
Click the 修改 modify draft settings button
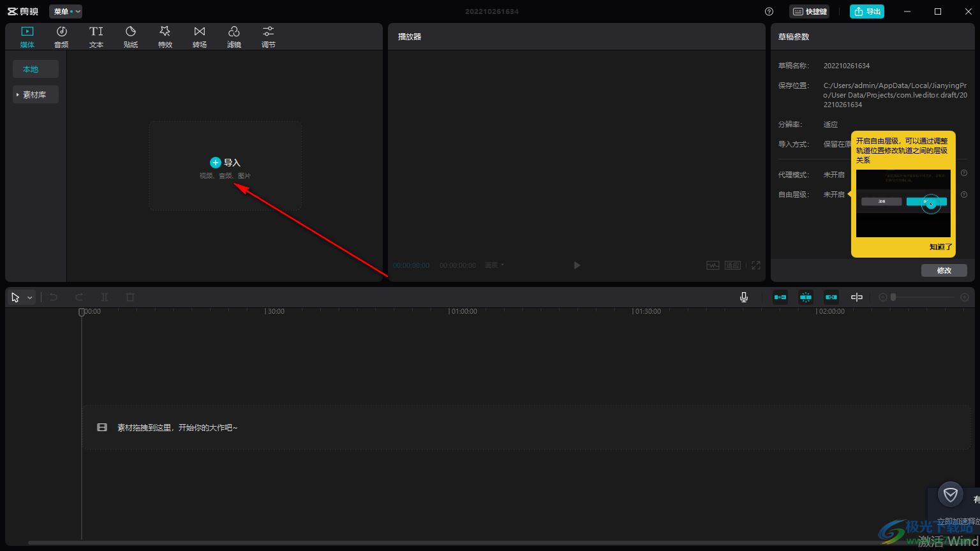[944, 270]
